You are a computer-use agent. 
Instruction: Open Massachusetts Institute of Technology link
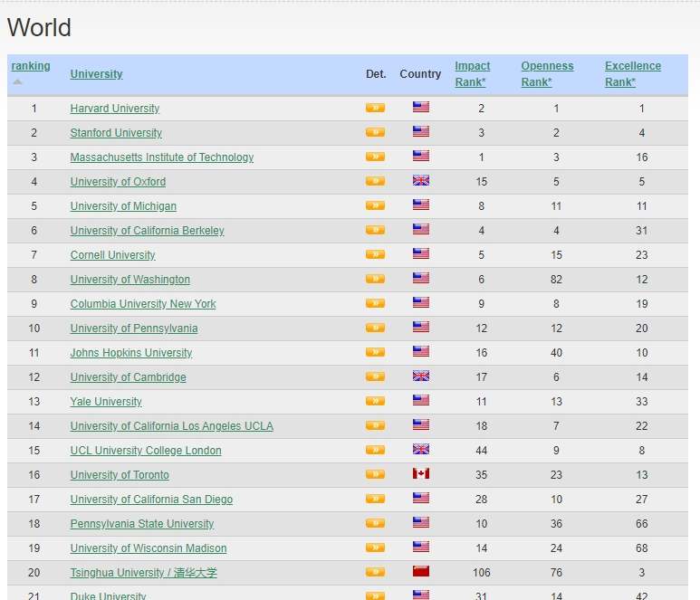click(x=162, y=157)
